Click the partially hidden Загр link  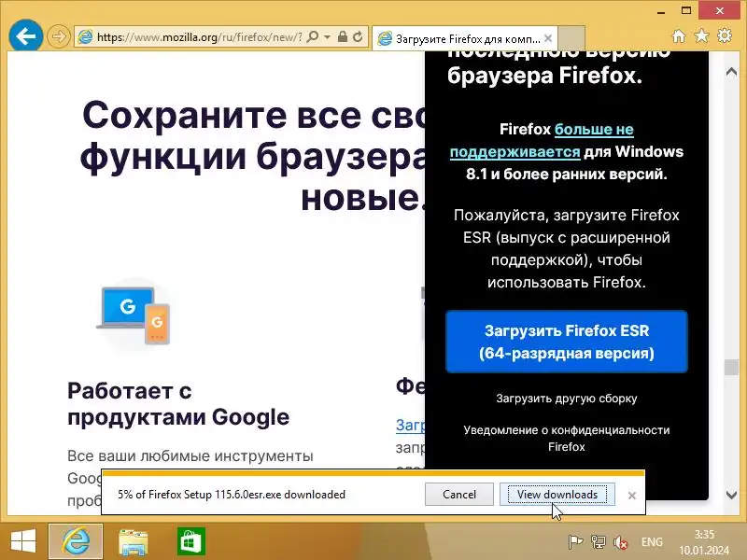[x=410, y=425]
